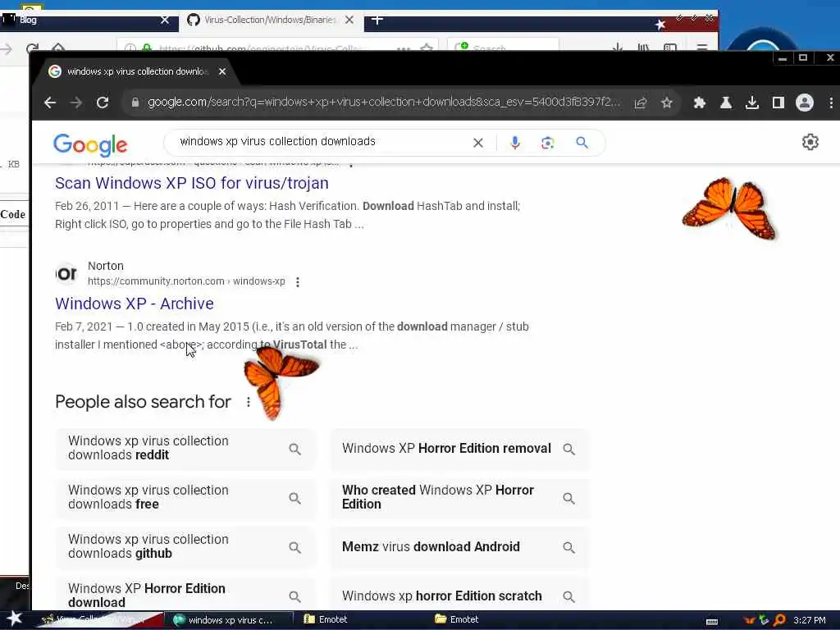
Task: Search Windows xp virus collection downloads free
Action: (x=185, y=498)
